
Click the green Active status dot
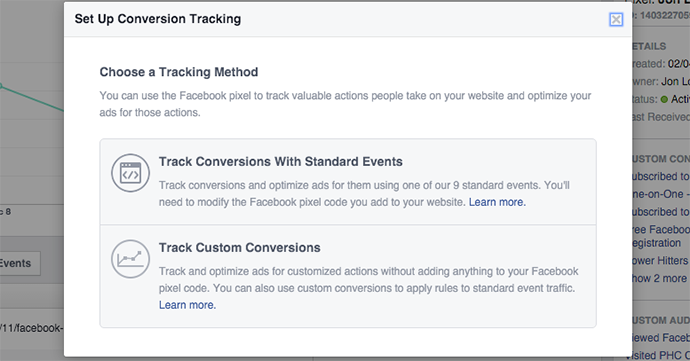664,99
